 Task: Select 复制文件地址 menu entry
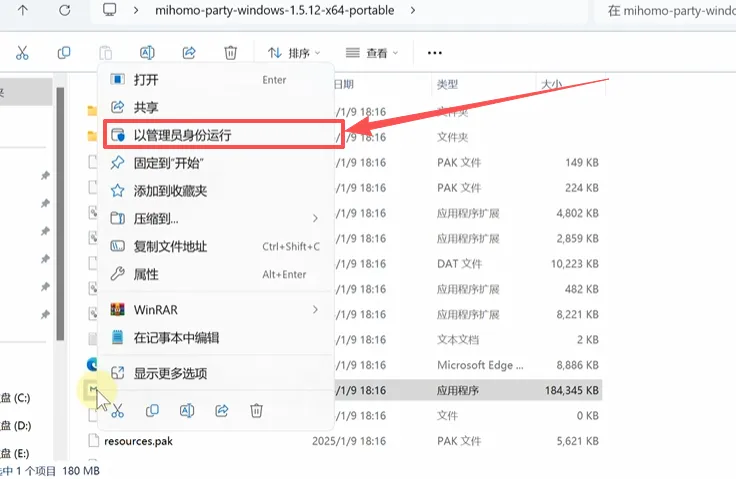[x=216, y=246]
